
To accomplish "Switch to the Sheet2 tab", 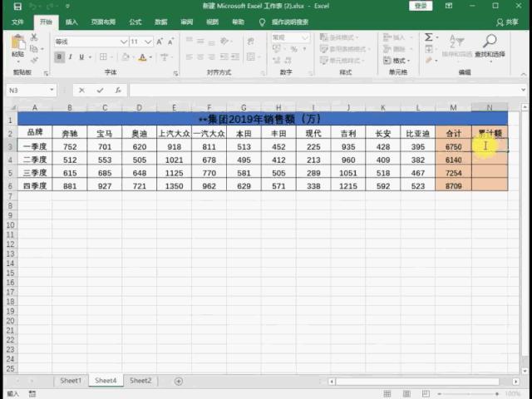I will tap(140, 381).
